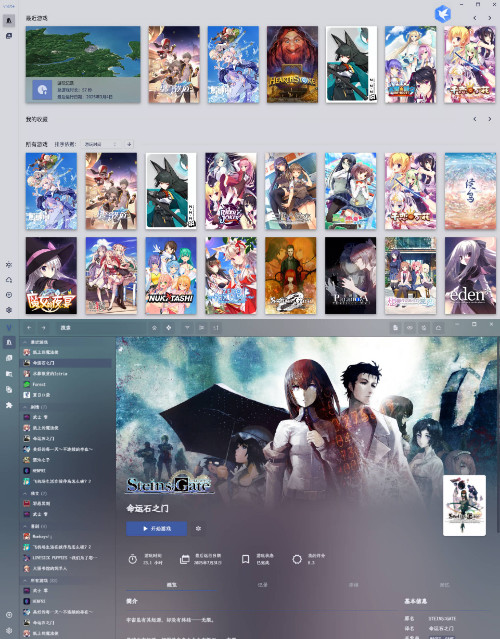The width and height of the screenshot is (500, 639).
Task: Open settings gear in lower window sidebar
Action: coord(9,630)
